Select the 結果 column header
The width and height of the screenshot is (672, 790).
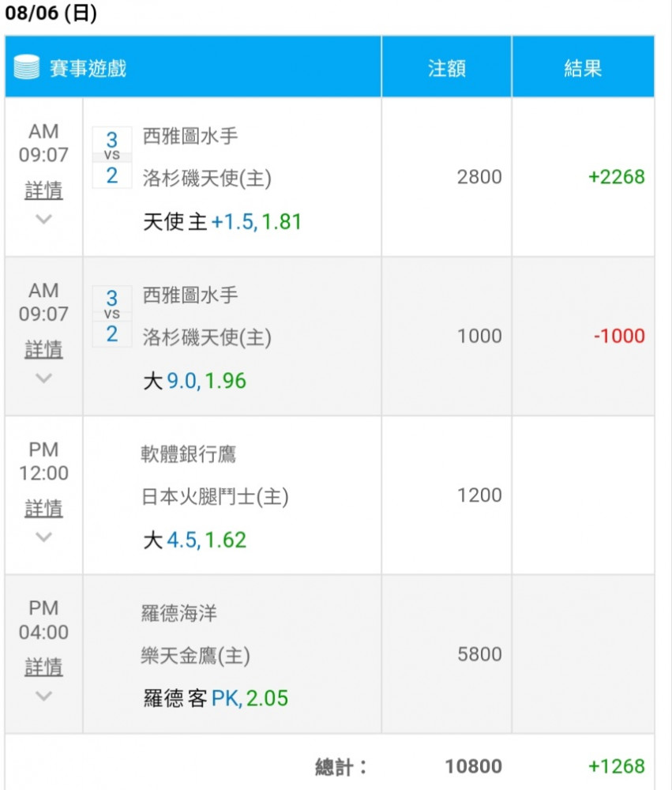(584, 67)
